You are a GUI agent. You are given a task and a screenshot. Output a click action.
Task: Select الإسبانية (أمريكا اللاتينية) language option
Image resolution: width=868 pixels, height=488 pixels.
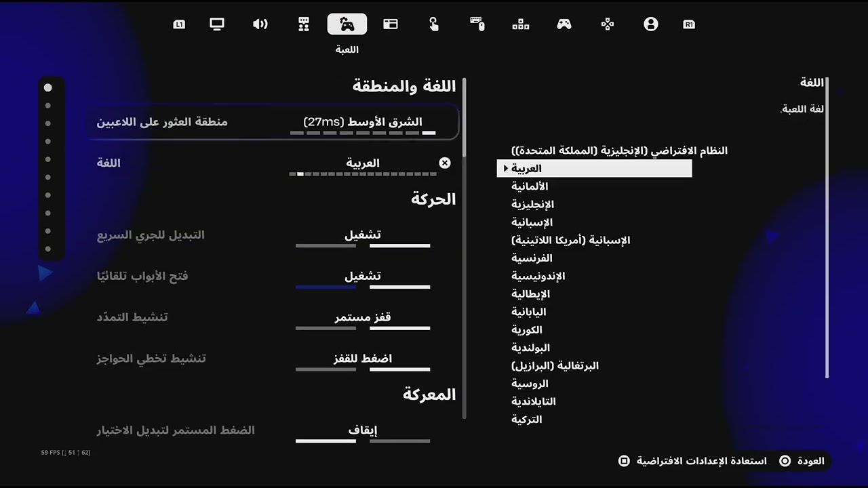[x=570, y=240]
